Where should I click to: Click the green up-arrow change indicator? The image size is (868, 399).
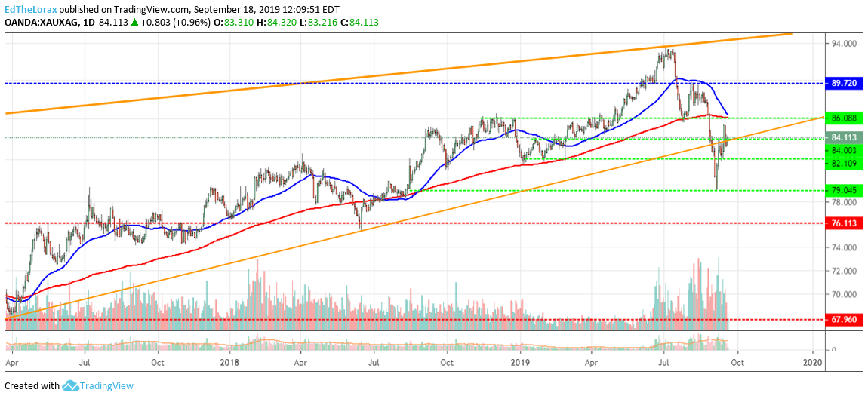click(134, 23)
